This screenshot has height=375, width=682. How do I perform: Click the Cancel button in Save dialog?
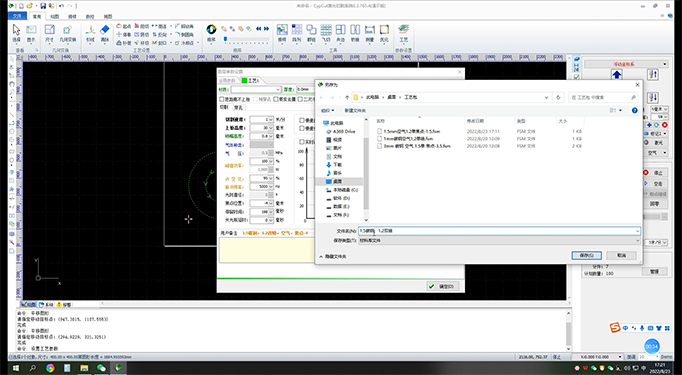pyautogui.click(x=622, y=255)
